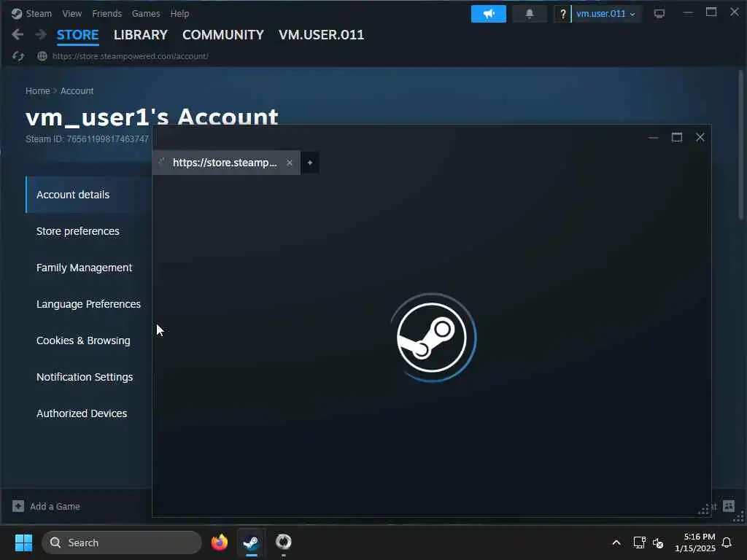This screenshot has width=747, height=560.
Task: Open the notifications bell
Action: (x=530, y=14)
